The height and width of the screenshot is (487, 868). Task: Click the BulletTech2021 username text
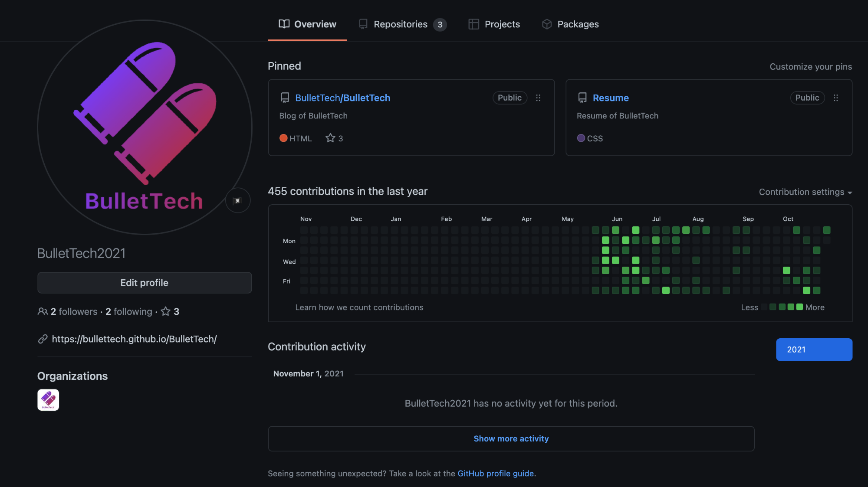81,253
